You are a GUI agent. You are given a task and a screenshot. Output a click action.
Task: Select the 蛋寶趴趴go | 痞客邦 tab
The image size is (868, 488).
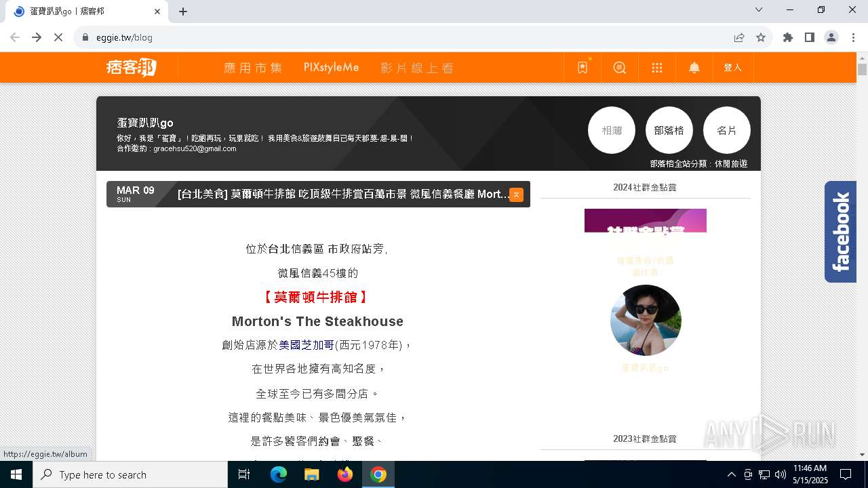86,12
